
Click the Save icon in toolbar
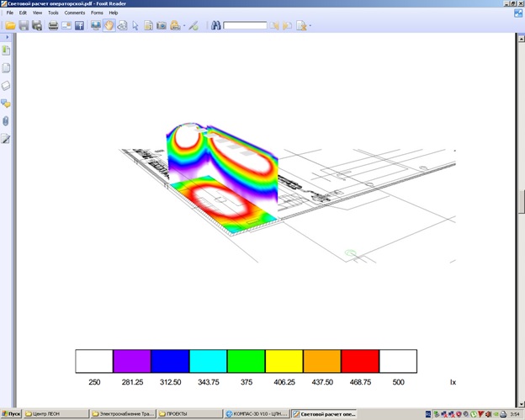point(24,25)
